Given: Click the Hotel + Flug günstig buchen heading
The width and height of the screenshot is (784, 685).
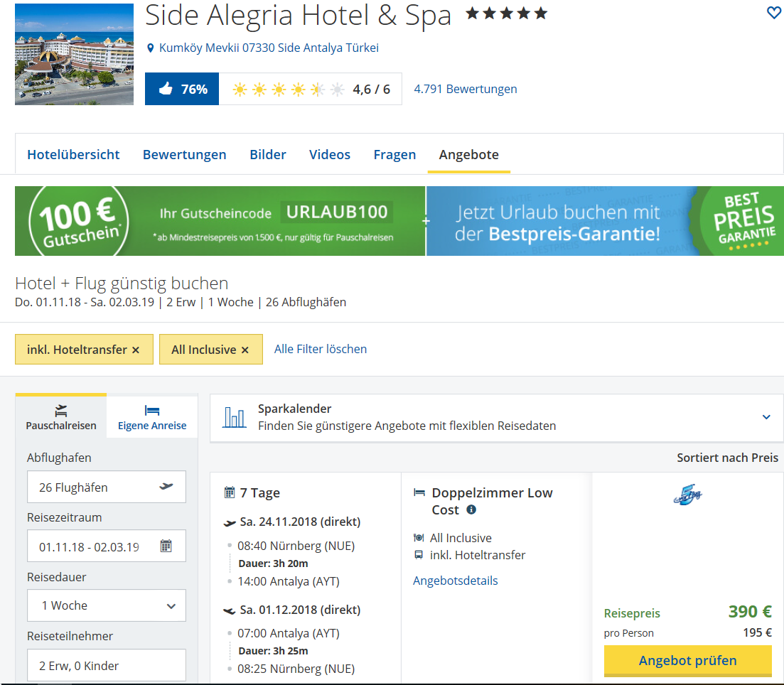Looking at the screenshot, I should pyautogui.click(x=122, y=283).
